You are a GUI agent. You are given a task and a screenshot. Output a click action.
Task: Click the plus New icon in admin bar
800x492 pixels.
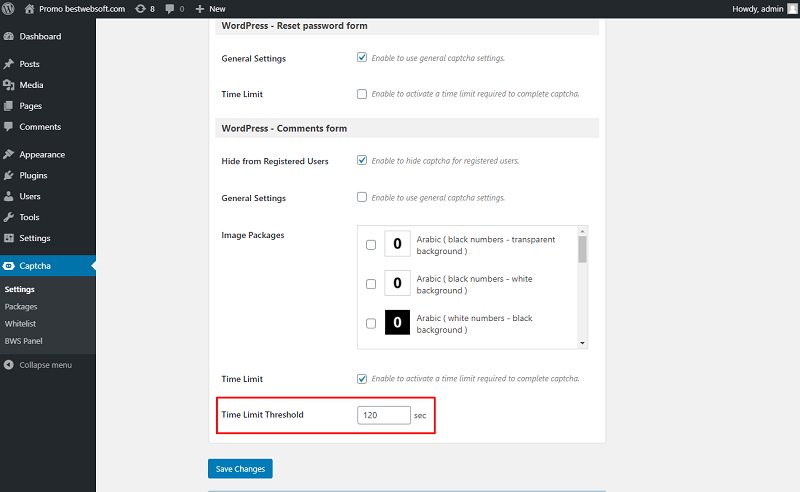200,9
